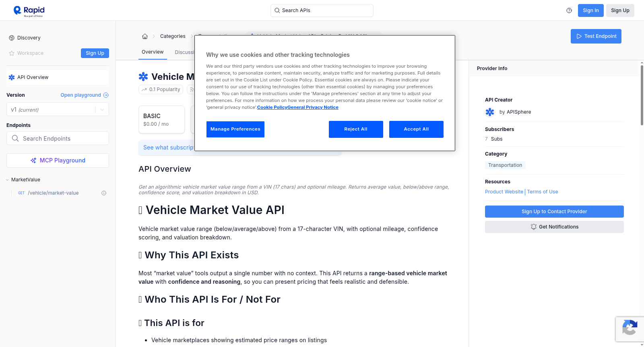This screenshot has width=644, height=347.
Task: Click the reCAPTCHA badge
Action: coord(630,329)
